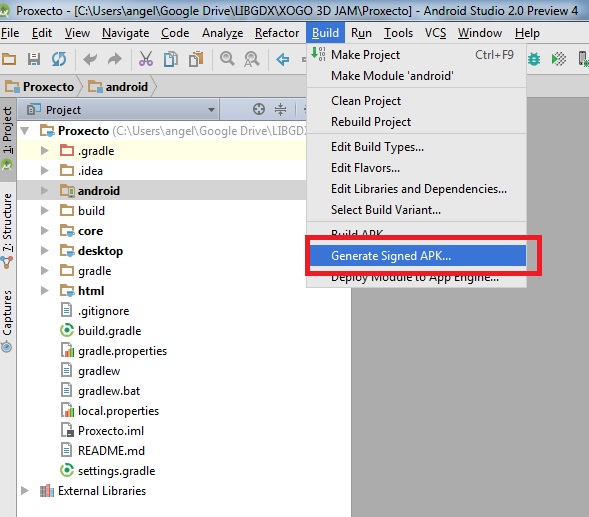
Task: Select the gradlew file
Action: (x=91, y=371)
